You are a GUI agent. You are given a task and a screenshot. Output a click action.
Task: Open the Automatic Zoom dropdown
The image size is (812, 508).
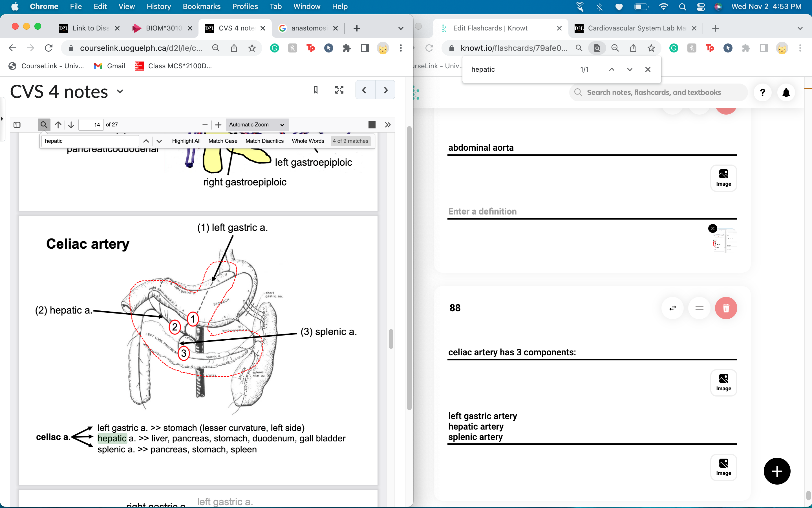(x=257, y=125)
